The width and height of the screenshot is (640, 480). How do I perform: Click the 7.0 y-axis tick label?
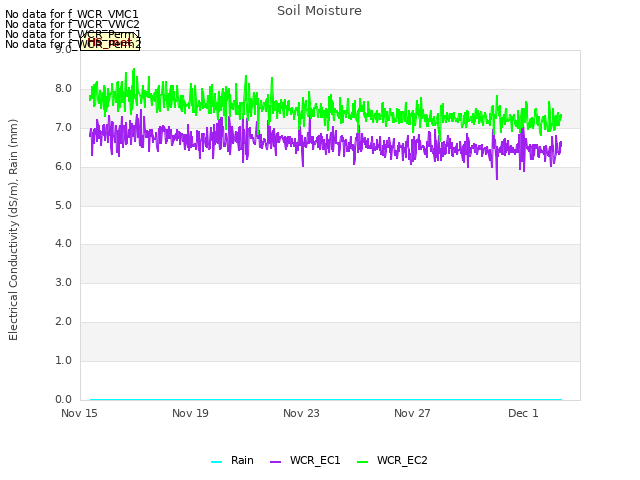point(63,128)
